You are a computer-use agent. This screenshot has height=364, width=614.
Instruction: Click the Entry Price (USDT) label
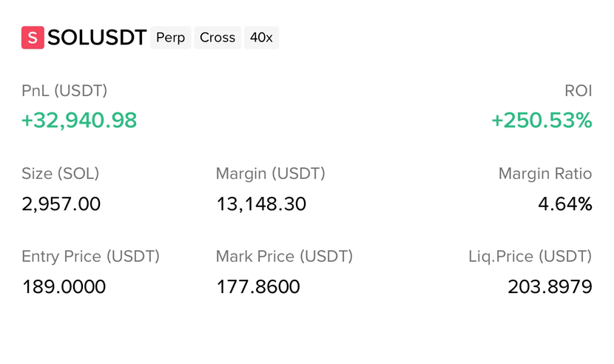pyautogui.click(x=90, y=256)
